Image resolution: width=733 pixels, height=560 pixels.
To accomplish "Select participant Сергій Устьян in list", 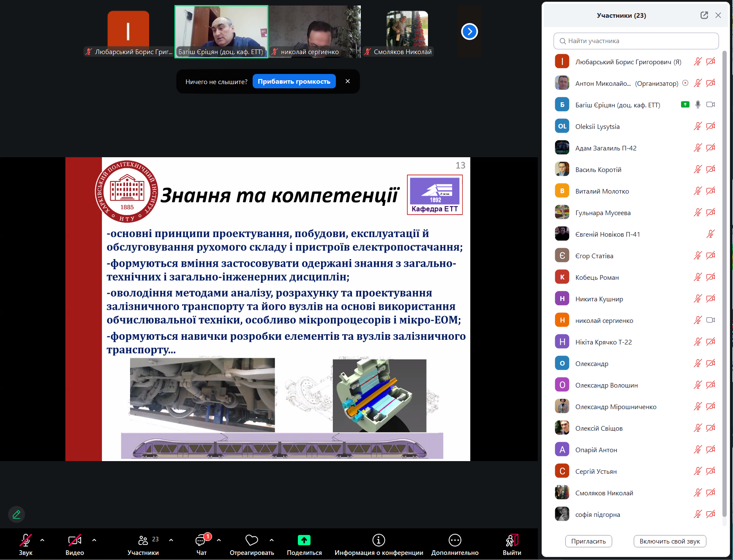I will pos(636,471).
